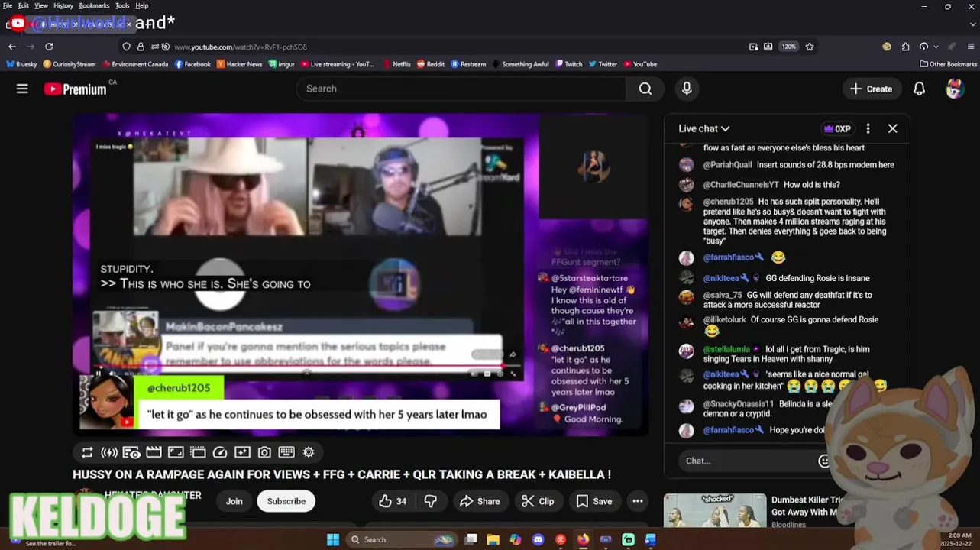Viewport: 980px width, 550px height.
Task: Subscribe to the channel
Action: coord(286,501)
